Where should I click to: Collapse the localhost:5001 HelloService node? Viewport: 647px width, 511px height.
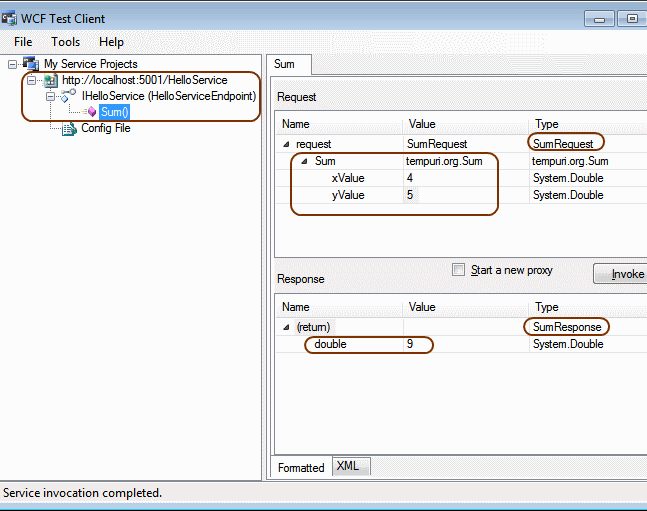pos(31,80)
